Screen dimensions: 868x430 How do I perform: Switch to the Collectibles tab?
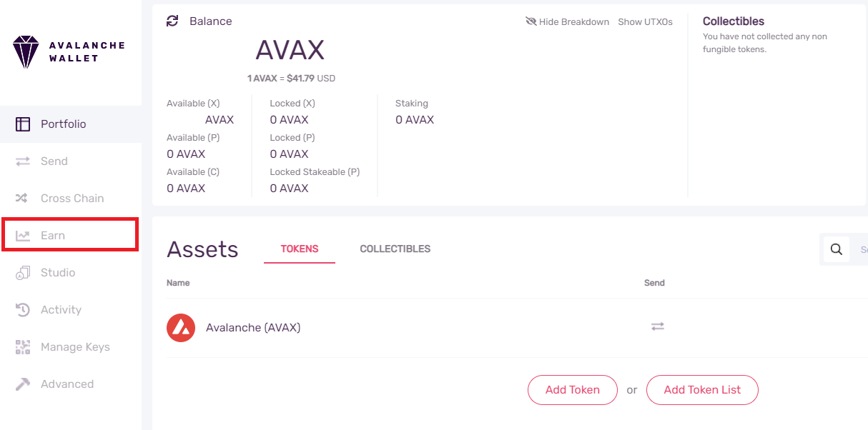[395, 249]
